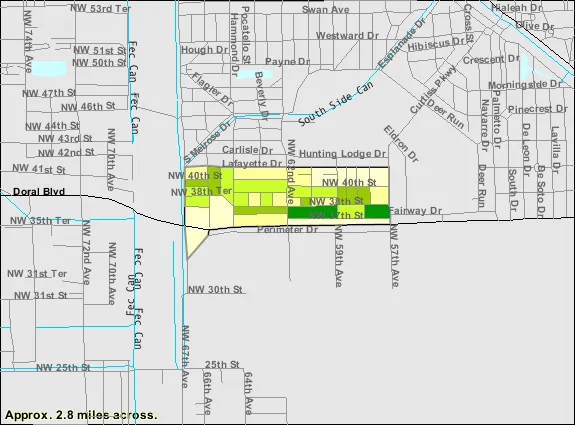Click the lake polygon near NW 50th St
Viewport: 575px width, 425px height.
pos(49,69)
